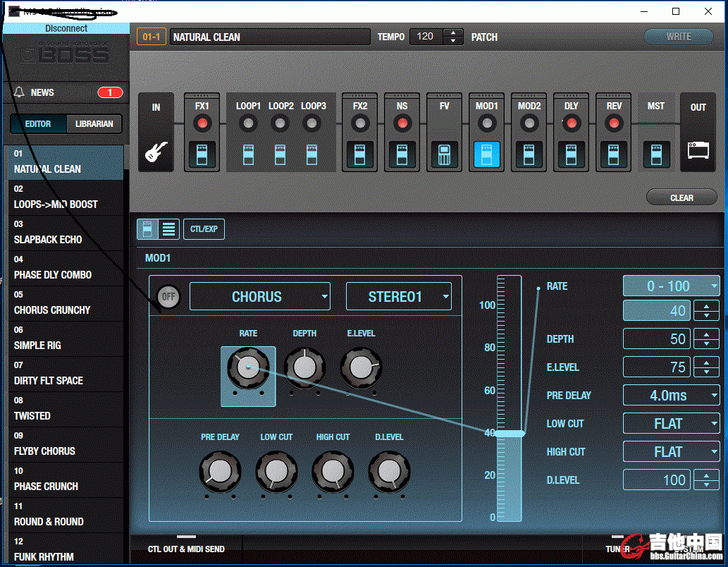Switch to the LIBRARIAN tab
728x567 pixels.
[x=94, y=123]
